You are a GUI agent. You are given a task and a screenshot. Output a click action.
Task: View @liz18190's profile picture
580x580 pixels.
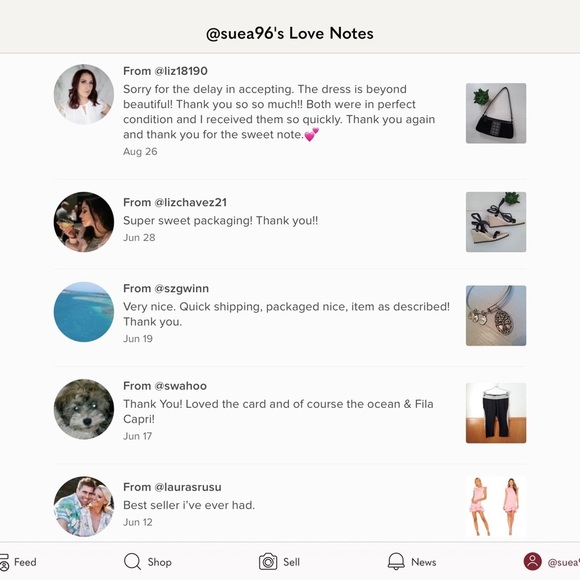84,94
